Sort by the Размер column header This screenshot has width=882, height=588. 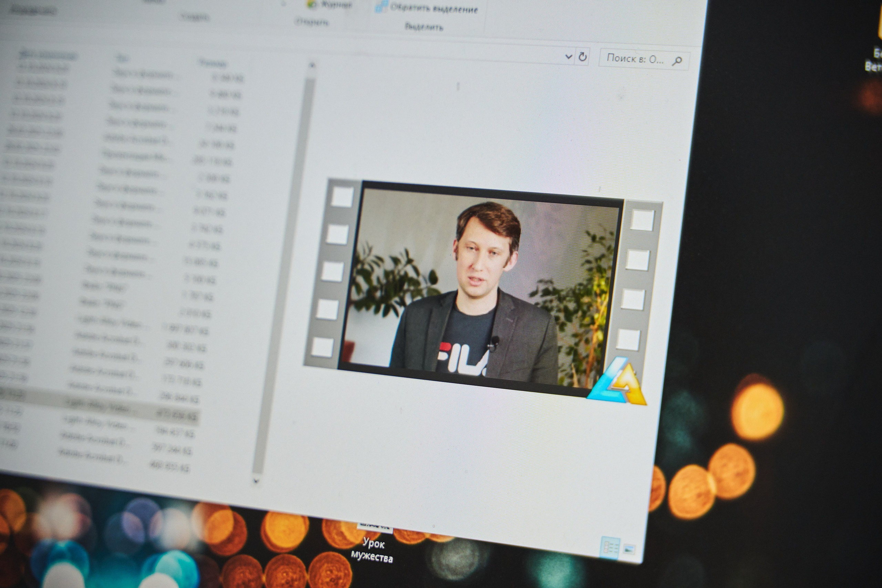[213, 63]
